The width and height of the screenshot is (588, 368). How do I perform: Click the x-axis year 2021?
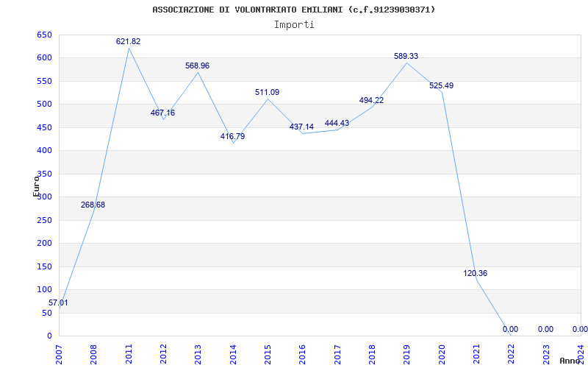pyautogui.click(x=476, y=355)
